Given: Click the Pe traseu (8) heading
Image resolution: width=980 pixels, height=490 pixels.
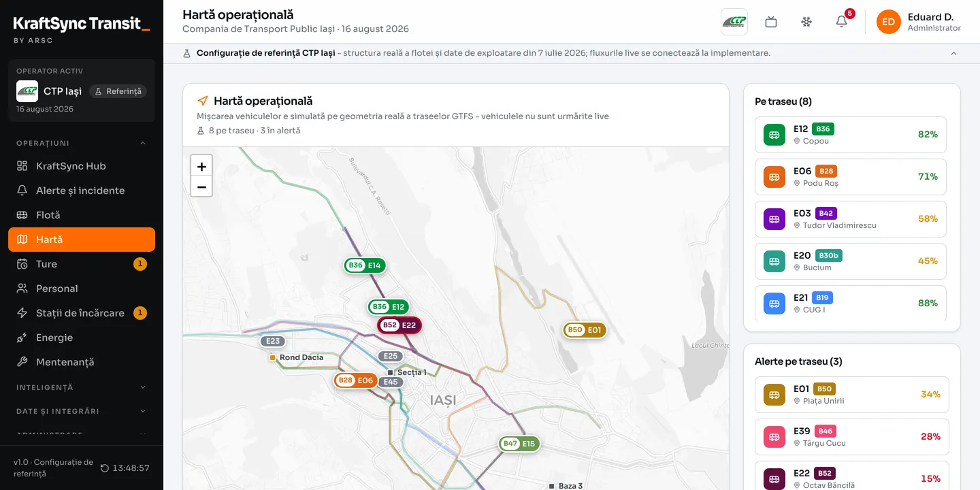Looking at the screenshot, I should pos(783,101).
